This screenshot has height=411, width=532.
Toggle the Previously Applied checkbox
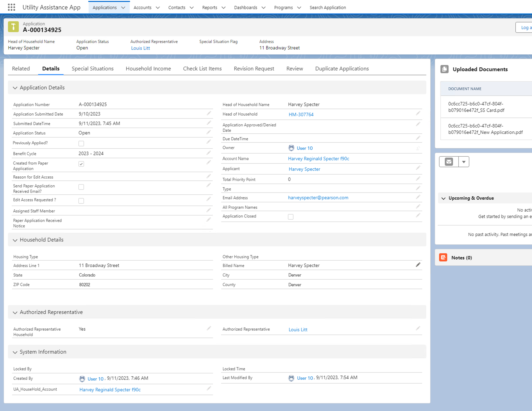coord(81,143)
